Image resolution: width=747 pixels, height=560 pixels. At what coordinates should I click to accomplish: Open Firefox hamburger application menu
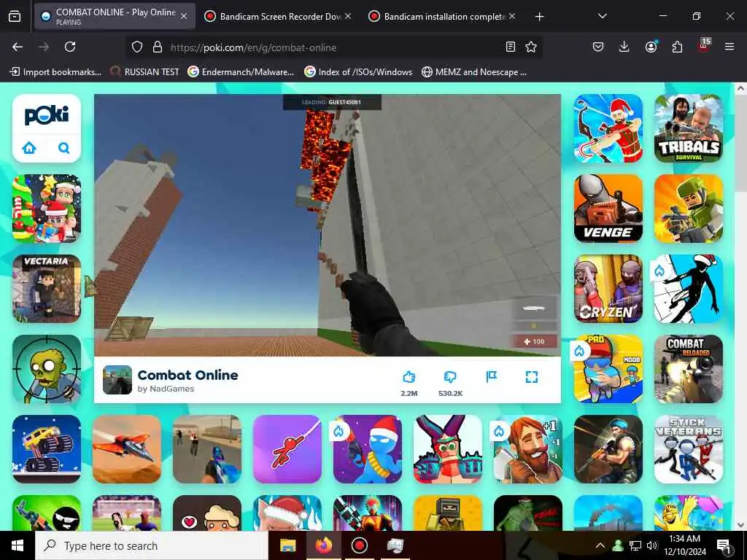point(729,47)
